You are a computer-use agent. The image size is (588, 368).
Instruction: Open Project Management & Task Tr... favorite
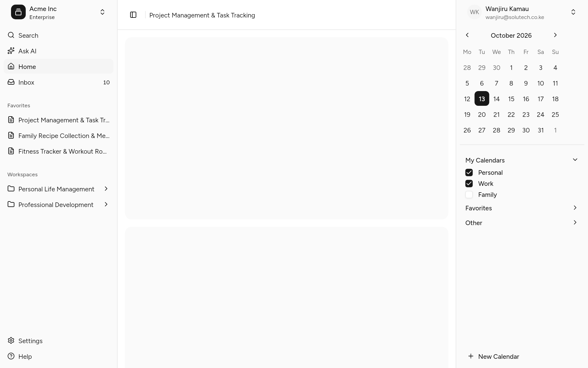pyautogui.click(x=58, y=120)
